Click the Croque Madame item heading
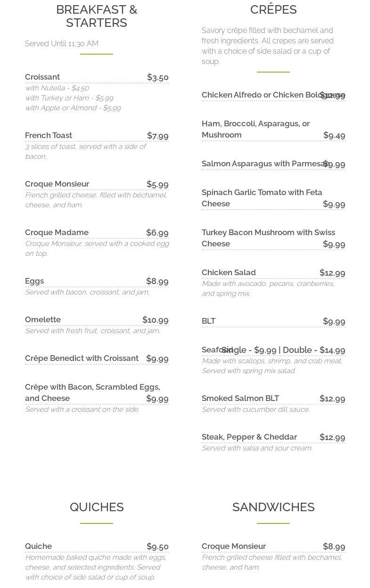This screenshot has height=588, width=370. click(x=57, y=232)
